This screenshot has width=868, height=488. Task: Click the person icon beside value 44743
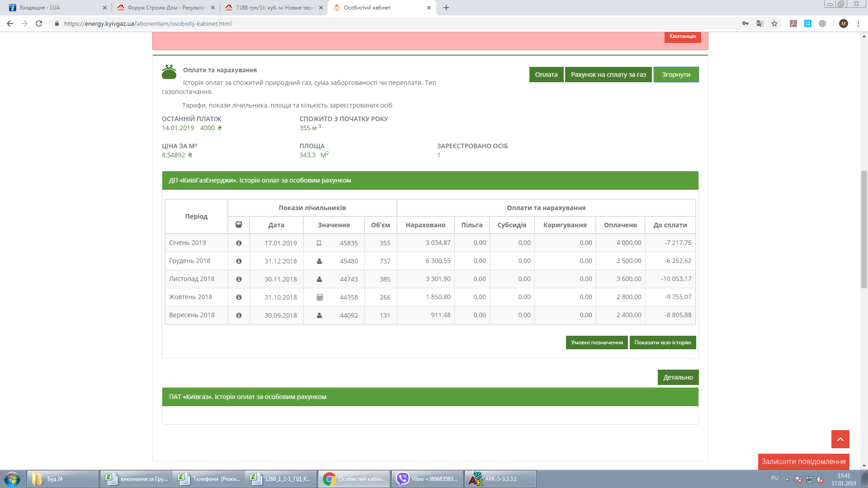(319, 279)
